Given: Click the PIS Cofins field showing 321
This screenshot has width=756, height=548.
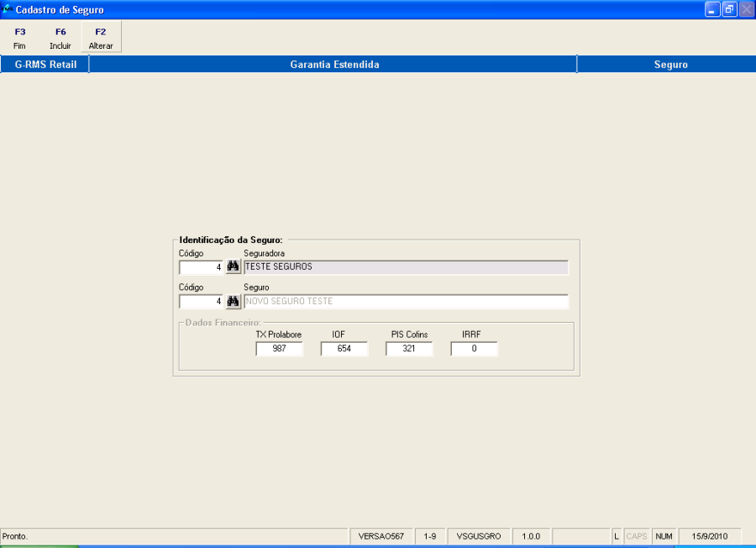Looking at the screenshot, I should pos(409,348).
